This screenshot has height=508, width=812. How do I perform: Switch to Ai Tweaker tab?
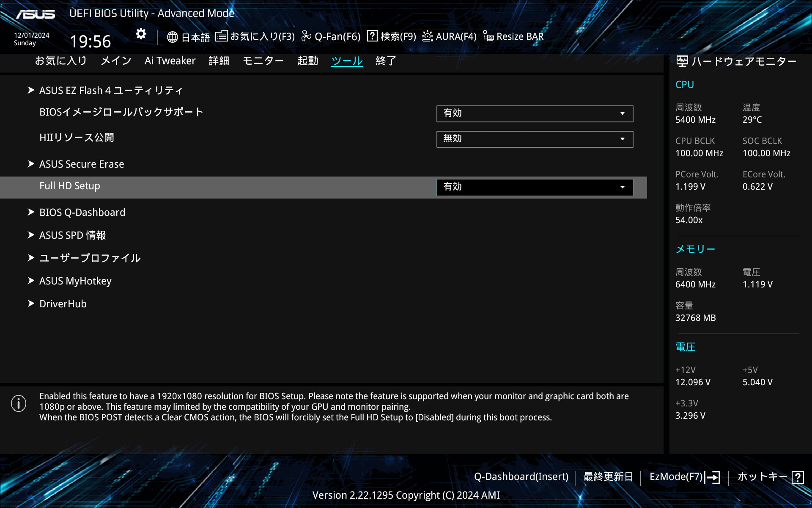click(170, 61)
